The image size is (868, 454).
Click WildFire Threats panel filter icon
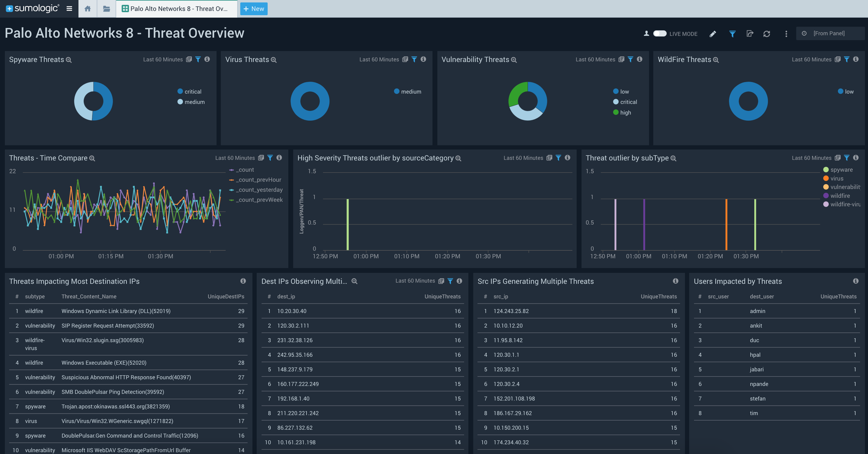coord(846,59)
